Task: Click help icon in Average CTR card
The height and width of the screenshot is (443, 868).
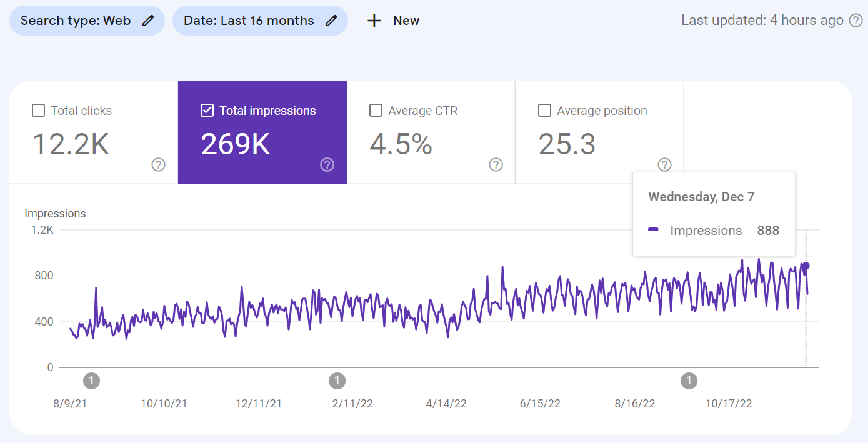Action: [496, 165]
